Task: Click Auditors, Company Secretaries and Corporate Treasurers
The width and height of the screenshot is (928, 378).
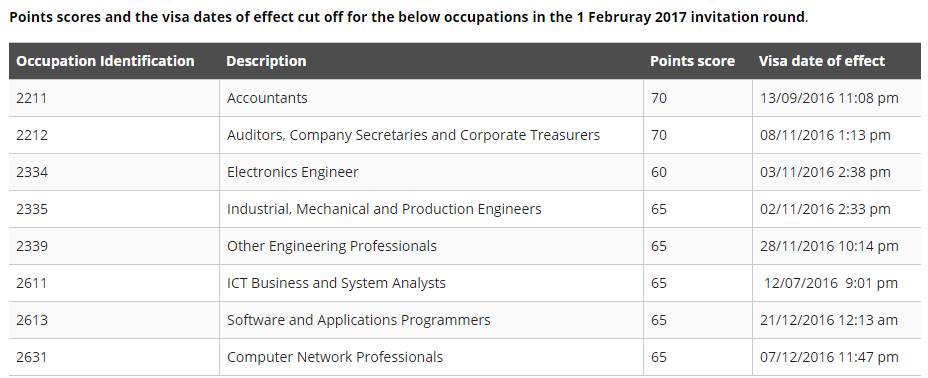Action: [x=413, y=135]
